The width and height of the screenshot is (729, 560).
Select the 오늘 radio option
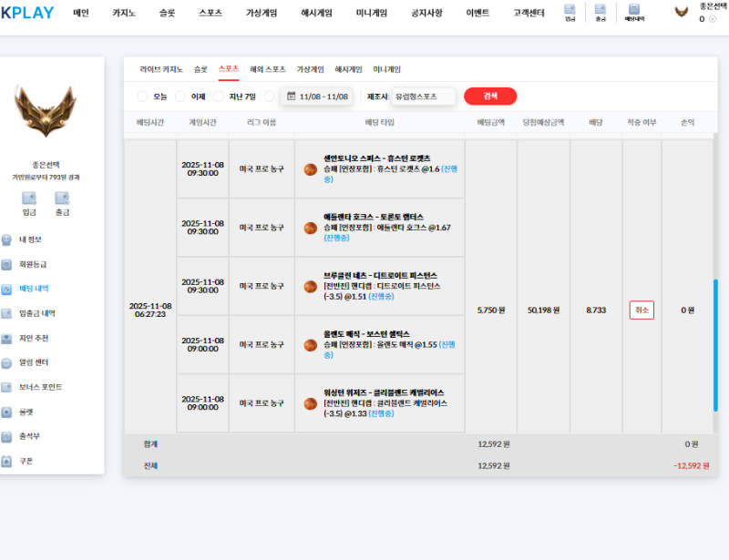[x=143, y=96]
